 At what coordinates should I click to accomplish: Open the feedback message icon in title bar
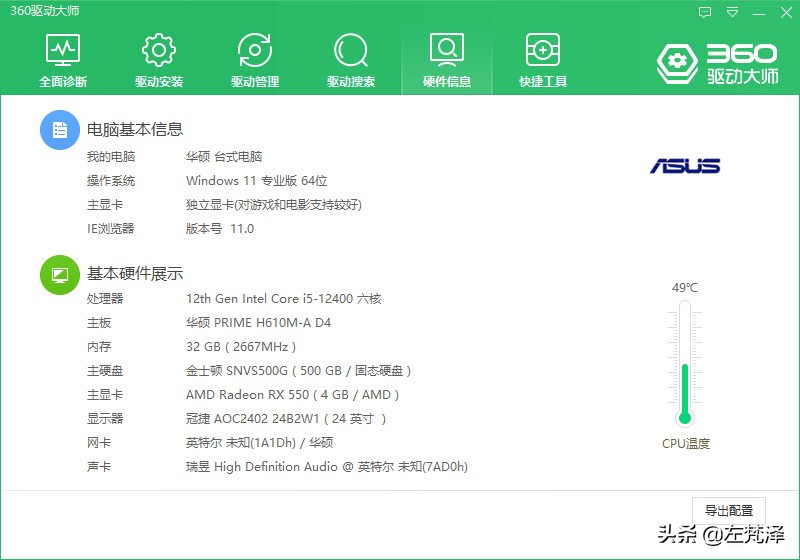point(705,12)
